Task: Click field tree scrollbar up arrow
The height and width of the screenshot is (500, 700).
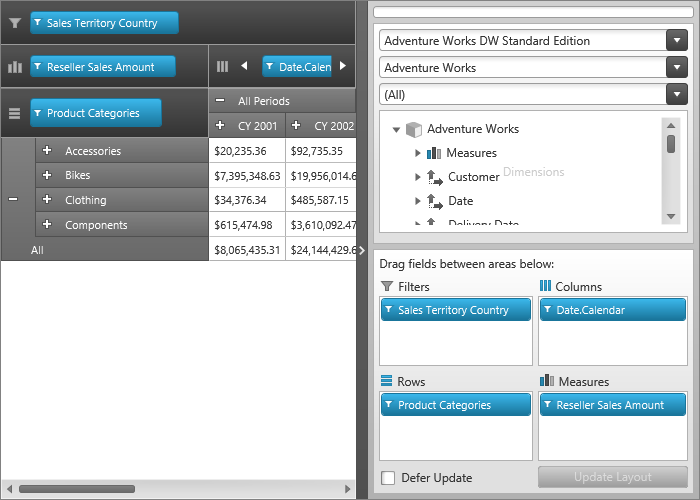Action: coord(671,125)
